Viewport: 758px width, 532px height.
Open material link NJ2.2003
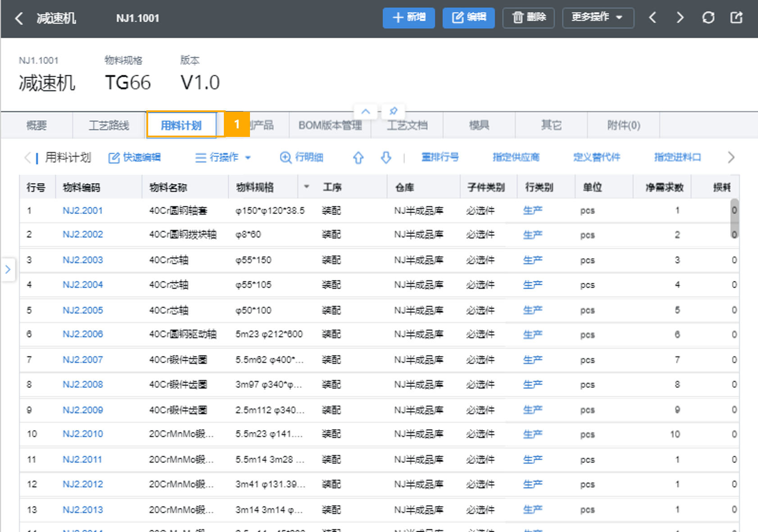click(83, 260)
